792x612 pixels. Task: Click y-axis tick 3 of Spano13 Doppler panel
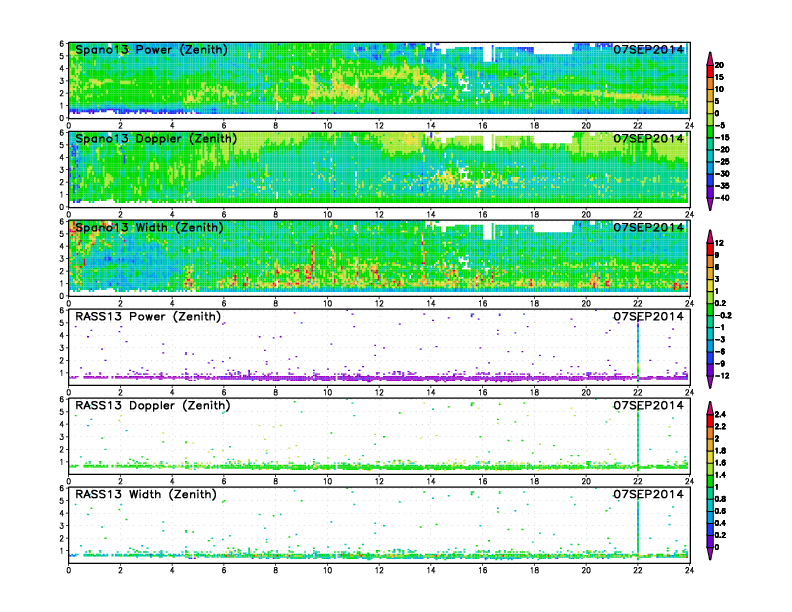point(62,170)
